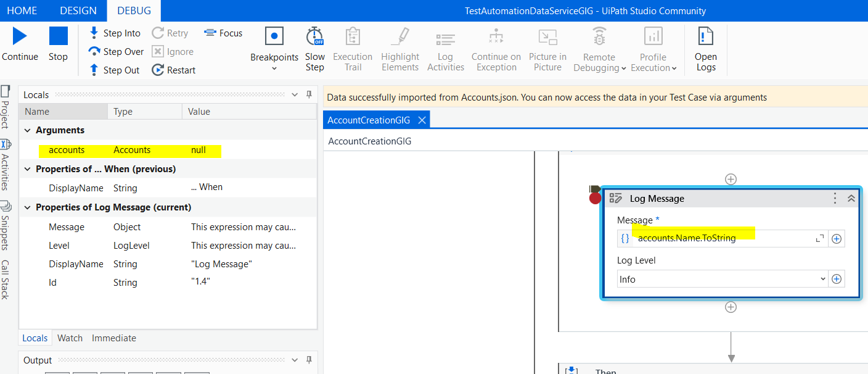Open the Snippets side panel

pos(5,225)
